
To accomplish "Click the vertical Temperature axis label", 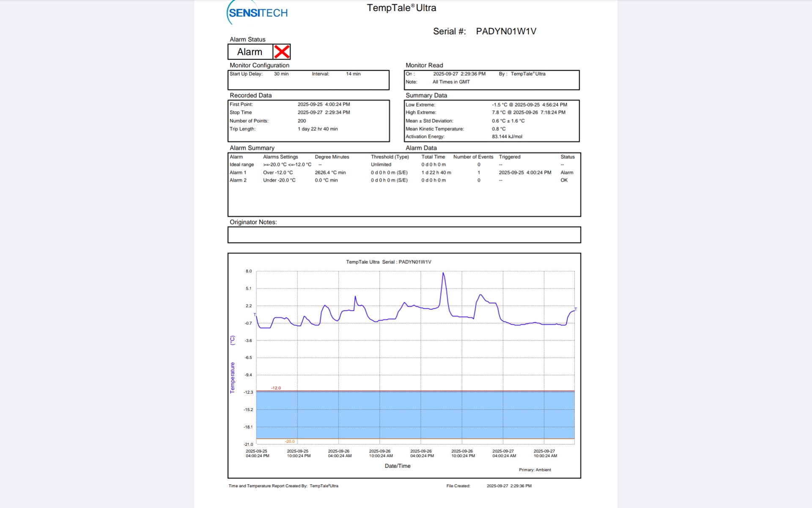I will coord(232,378).
